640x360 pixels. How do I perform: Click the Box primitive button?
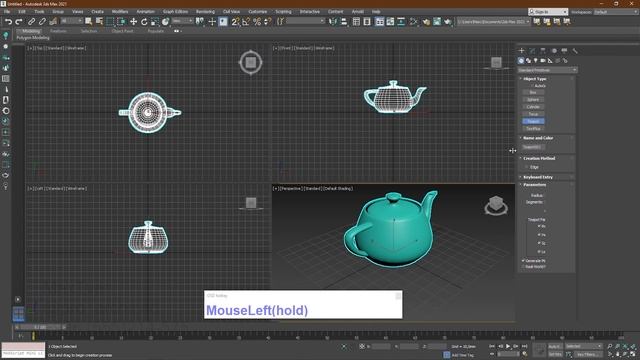533,93
